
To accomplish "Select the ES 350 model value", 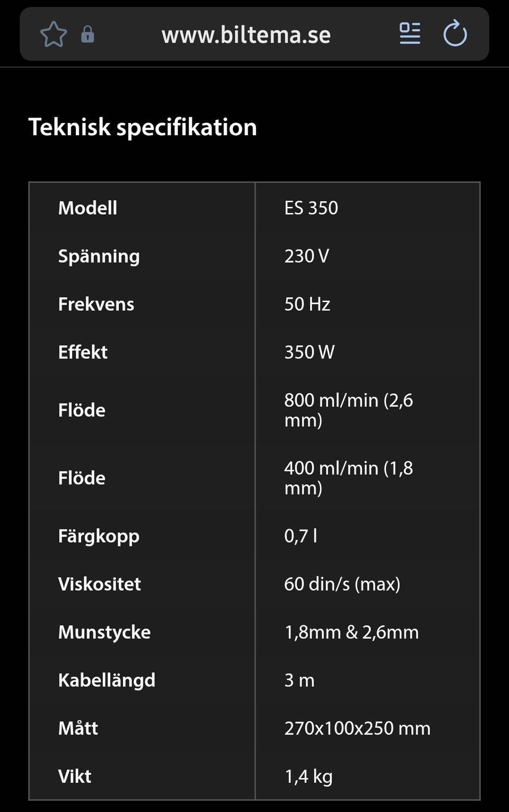I will [311, 208].
